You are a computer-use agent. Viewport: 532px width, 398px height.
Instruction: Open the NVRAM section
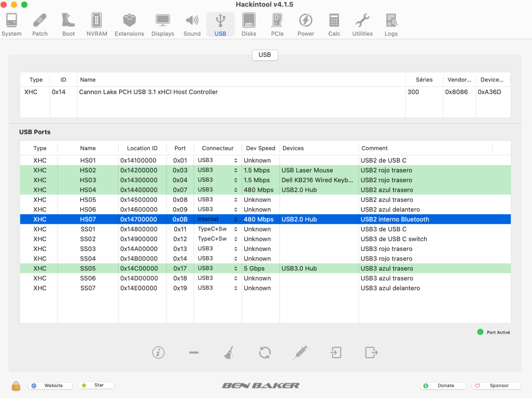[x=97, y=25]
